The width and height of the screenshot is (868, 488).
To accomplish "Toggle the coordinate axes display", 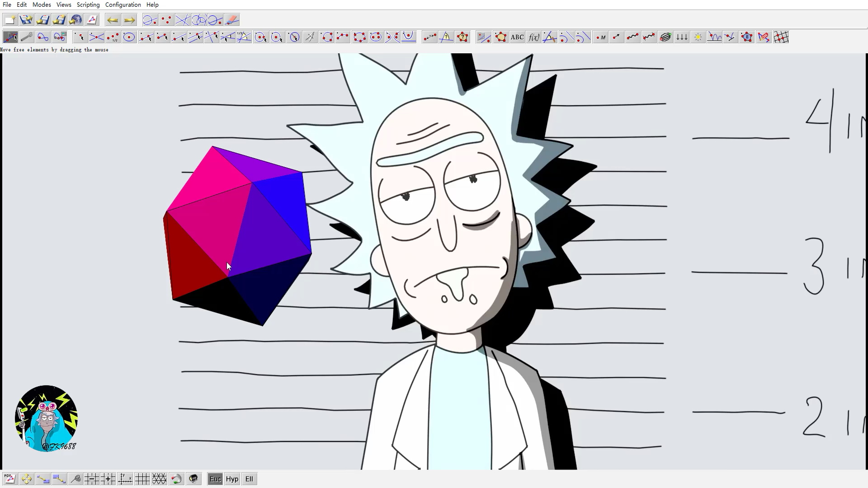I will pos(125,479).
